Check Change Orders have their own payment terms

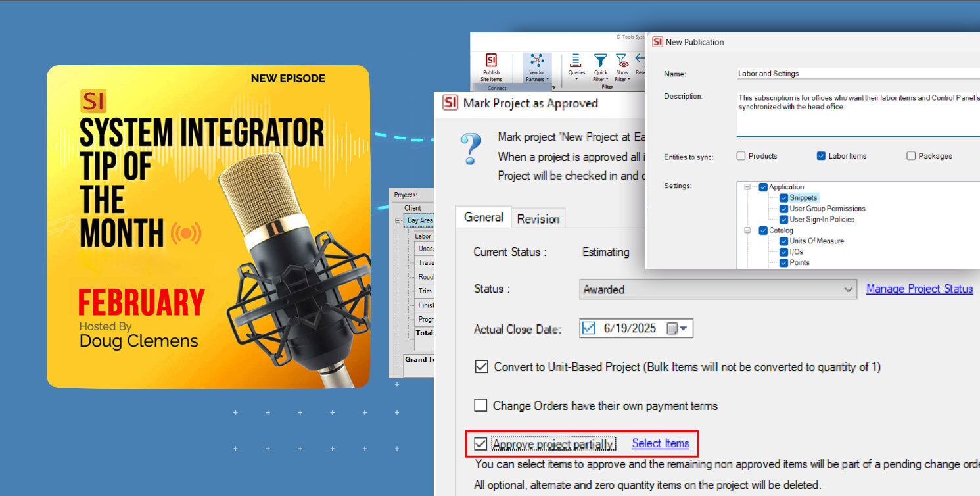pyautogui.click(x=480, y=406)
